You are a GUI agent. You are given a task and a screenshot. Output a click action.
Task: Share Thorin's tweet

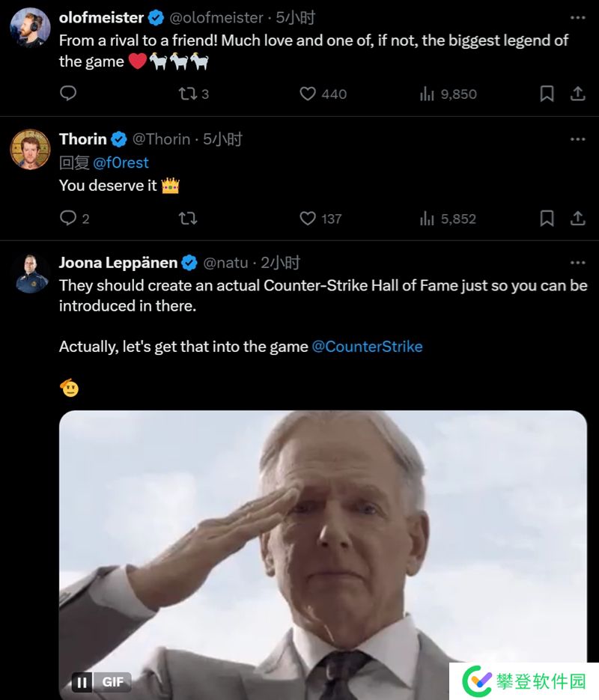coord(578,219)
